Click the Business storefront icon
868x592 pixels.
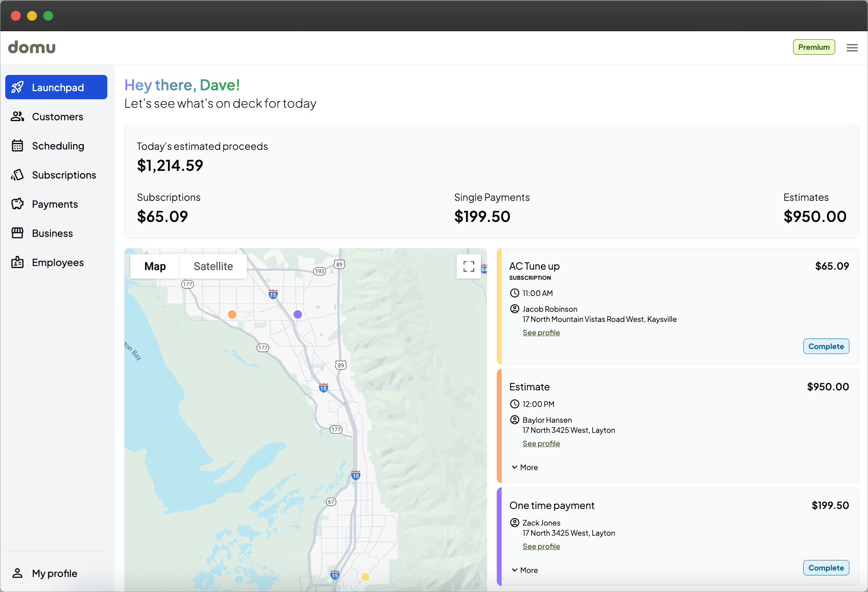[x=17, y=233]
